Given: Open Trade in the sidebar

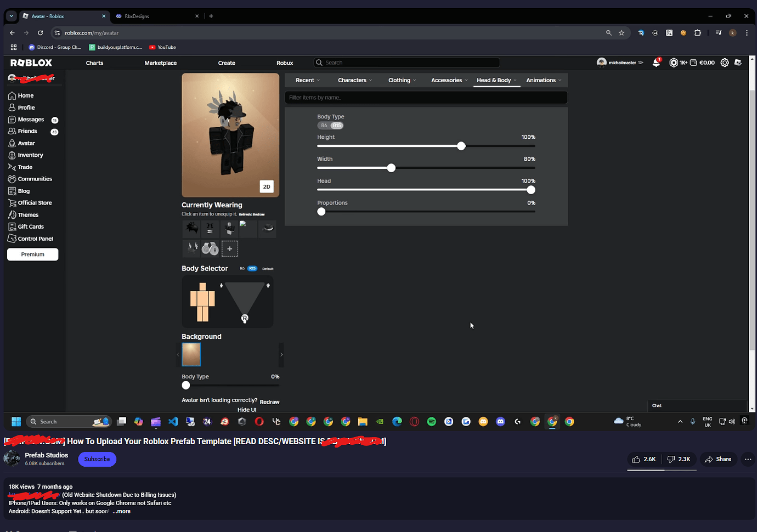Looking at the screenshot, I should (21, 167).
